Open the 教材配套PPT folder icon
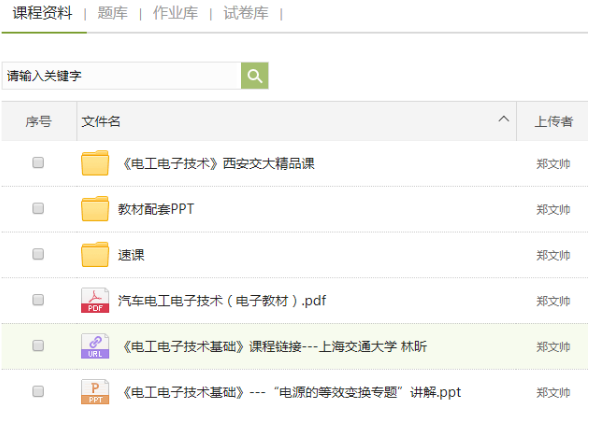Screen dimensions: 592x422 (95, 209)
